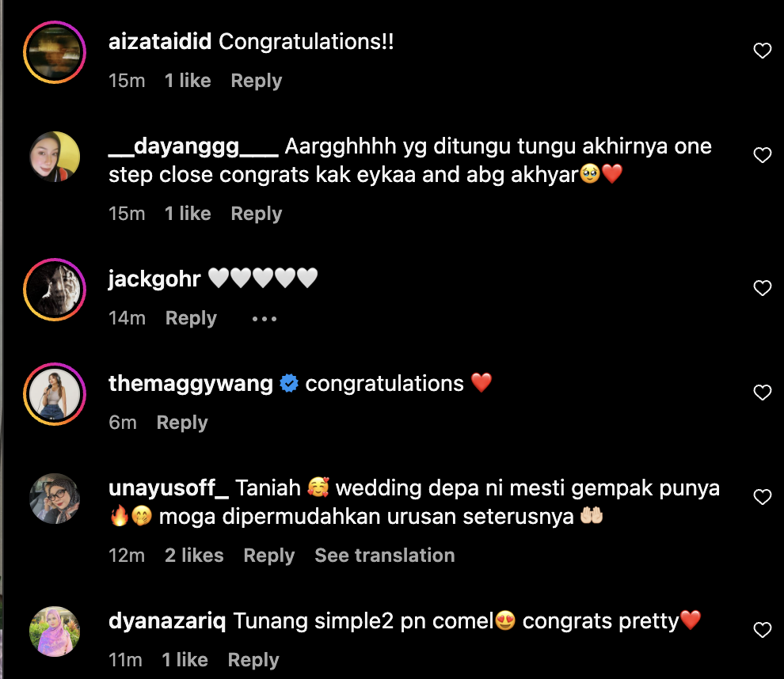Image resolution: width=784 pixels, height=679 pixels.
Task: View the 2 likes on unayusoff_'s comment
Action: point(194,555)
